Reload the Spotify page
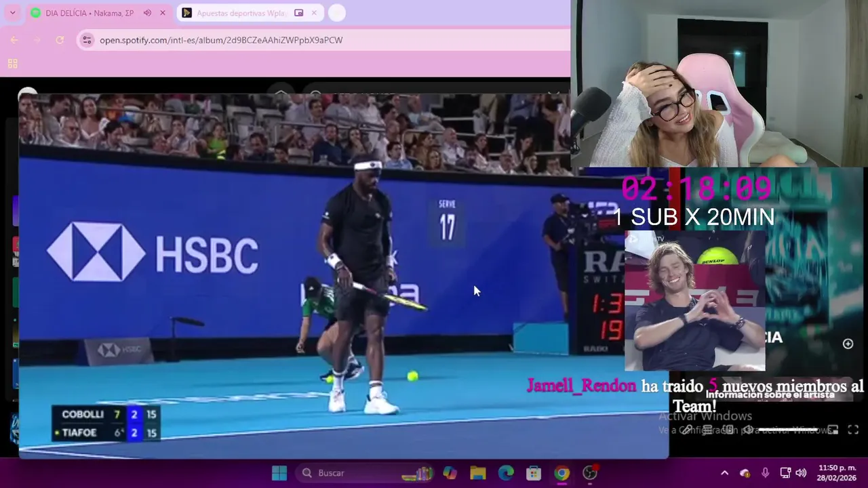Viewport: 868px width, 488px height. (60, 40)
